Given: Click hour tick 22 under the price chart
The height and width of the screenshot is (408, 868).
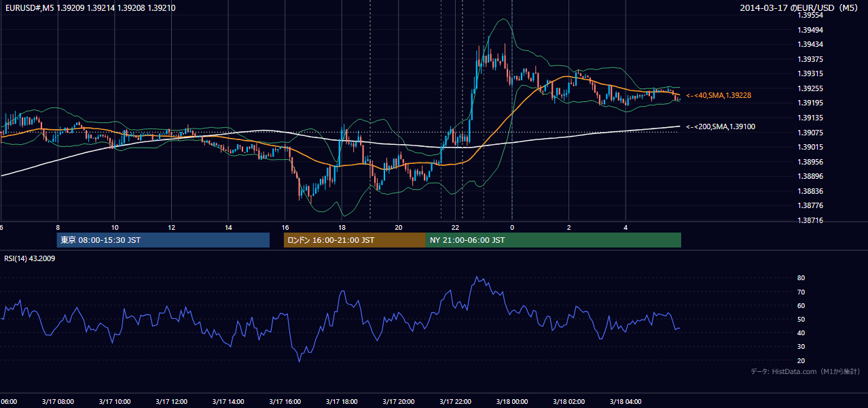Looking at the screenshot, I should click(x=456, y=228).
